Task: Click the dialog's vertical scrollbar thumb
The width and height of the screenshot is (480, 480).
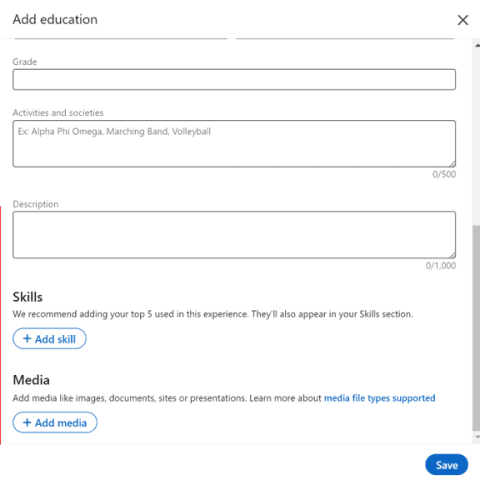Action: (476, 328)
